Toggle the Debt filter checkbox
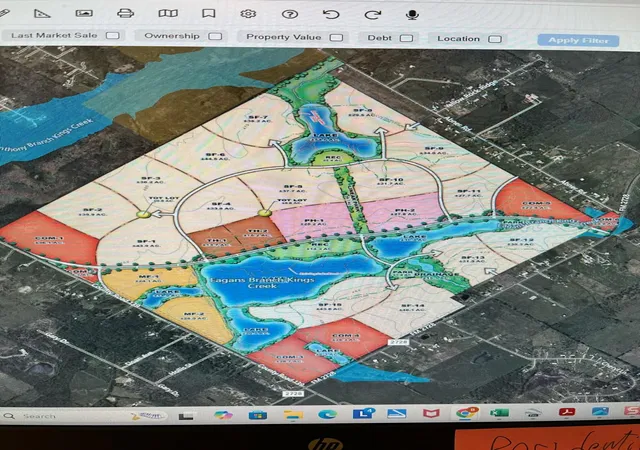 (406, 38)
